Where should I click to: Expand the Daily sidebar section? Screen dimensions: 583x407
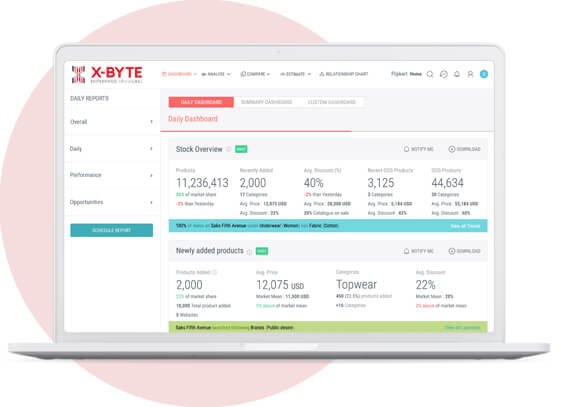[112, 149]
